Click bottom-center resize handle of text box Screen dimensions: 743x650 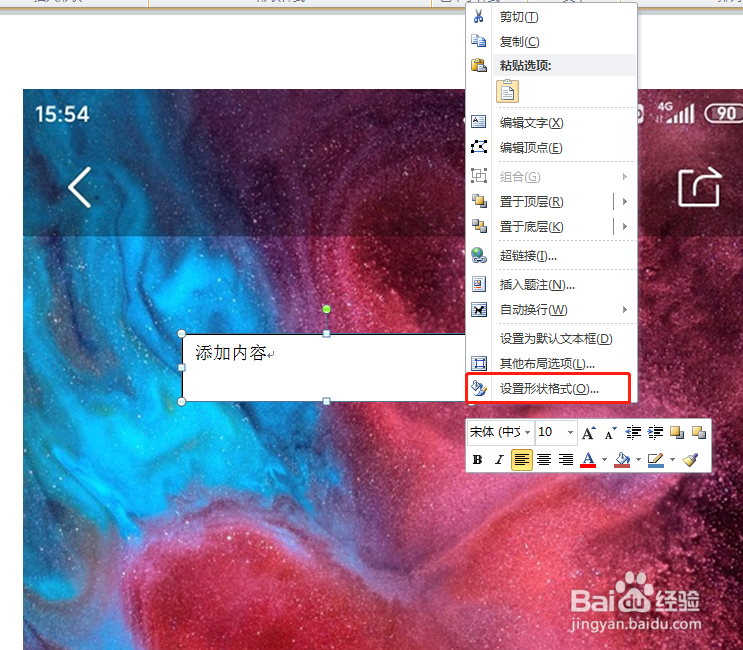(326, 401)
